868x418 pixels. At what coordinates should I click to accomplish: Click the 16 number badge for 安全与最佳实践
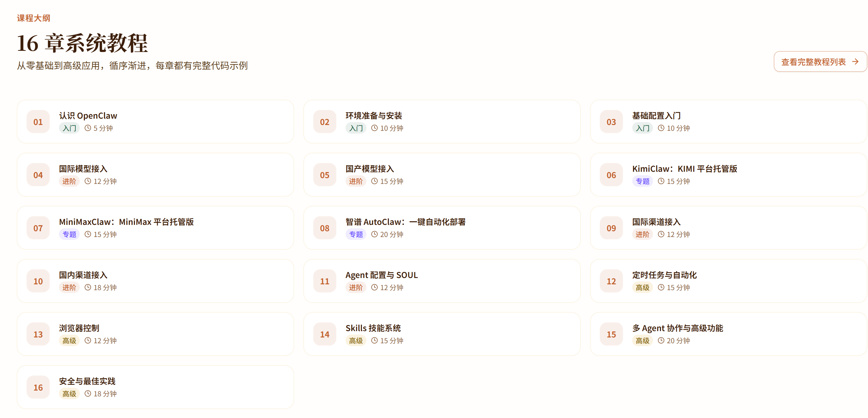38,387
